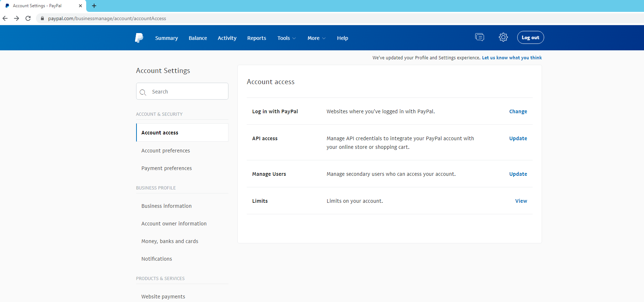Open Payment preferences in the sidebar
Viewport: 644px width, 302px height.
tap(167, 168)
